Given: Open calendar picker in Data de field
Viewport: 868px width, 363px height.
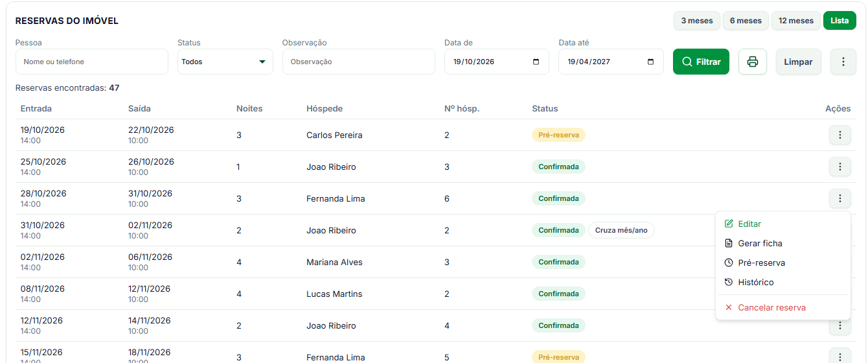Looking at the screenshot, I should tap(536, 62).
